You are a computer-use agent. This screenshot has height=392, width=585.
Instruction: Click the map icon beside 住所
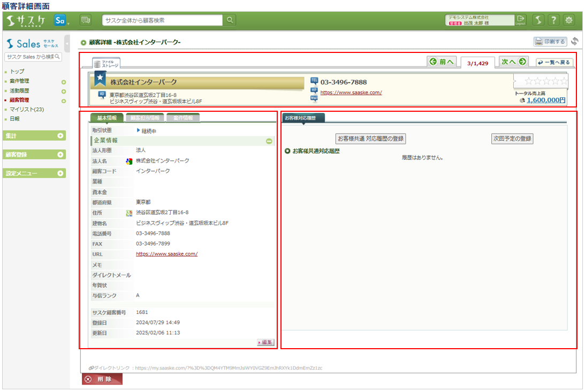(129, 213)
